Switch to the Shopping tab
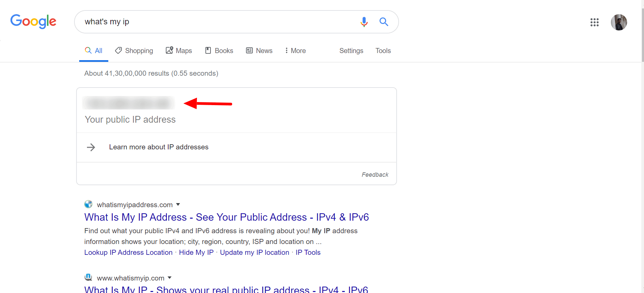The width and height of the screenshot is (644, 293). 134,51
